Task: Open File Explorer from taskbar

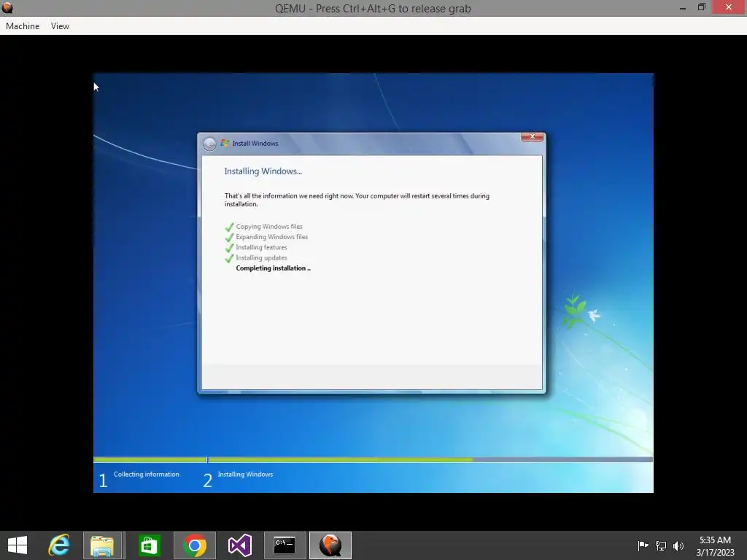Action: click(102, 545)
